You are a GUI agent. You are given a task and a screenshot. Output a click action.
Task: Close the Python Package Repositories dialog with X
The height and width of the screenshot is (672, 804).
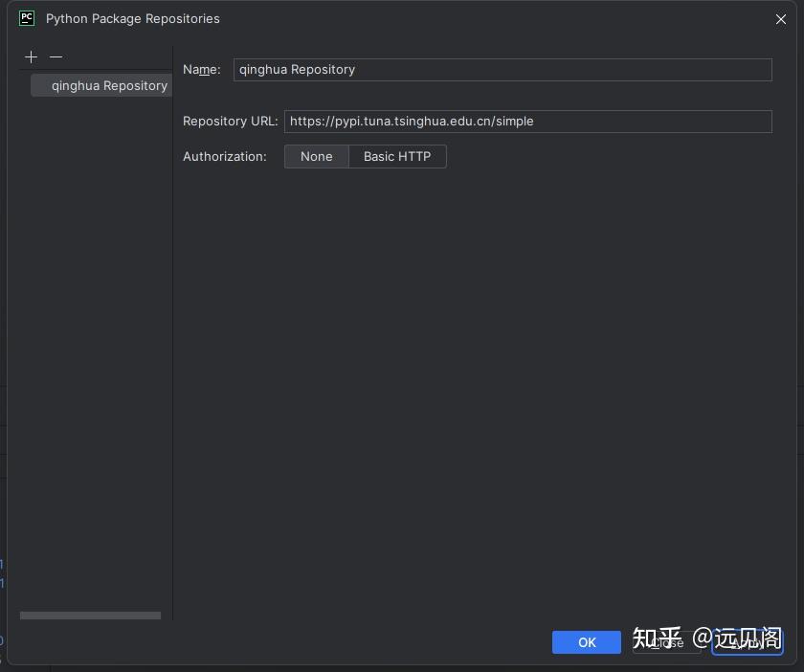click(781, 19)
